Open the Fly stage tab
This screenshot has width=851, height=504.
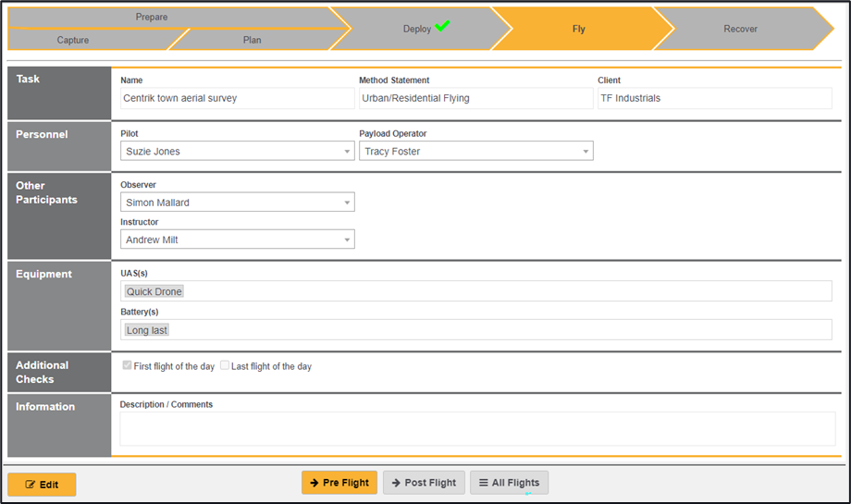pyautogui.click(x=578, y=29)
